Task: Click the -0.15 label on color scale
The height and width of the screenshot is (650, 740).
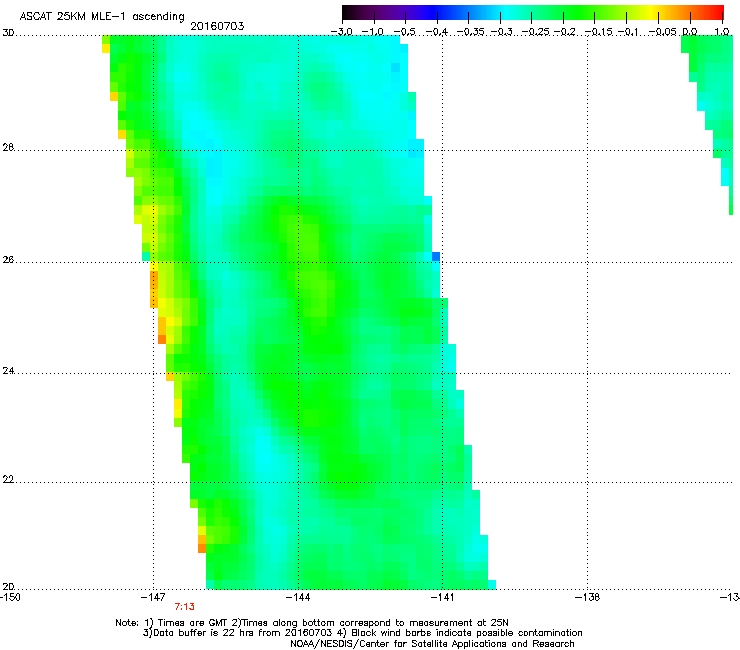Action: pyautogui.click(x=599, y=32)
